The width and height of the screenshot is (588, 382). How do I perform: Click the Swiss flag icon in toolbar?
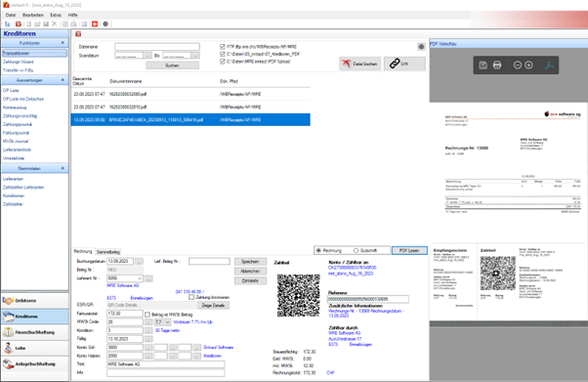95,23
